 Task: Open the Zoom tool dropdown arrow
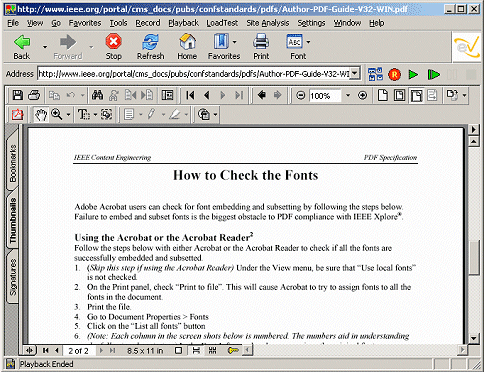[x=68, y=115]
